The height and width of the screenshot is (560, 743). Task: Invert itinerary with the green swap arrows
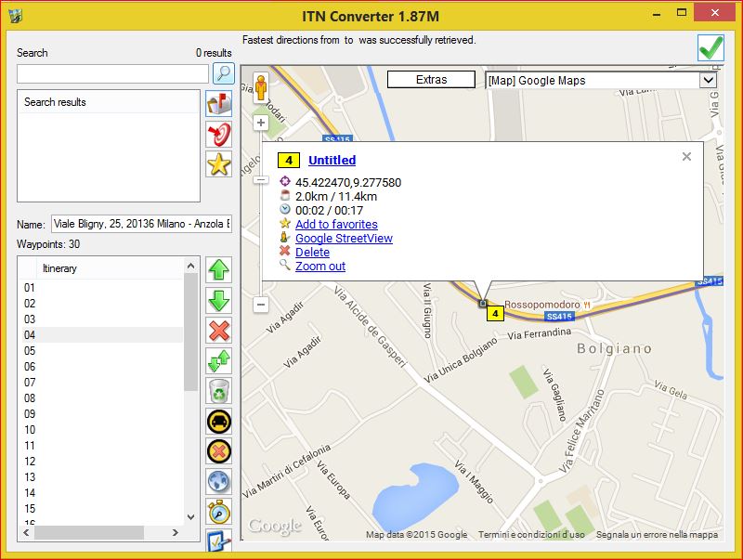pos(219,361)
